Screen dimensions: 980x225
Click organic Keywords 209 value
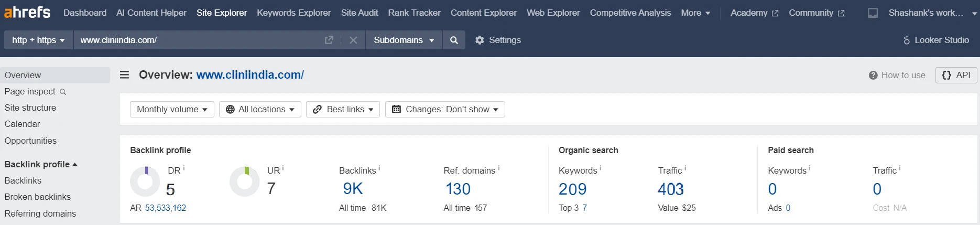573,189
